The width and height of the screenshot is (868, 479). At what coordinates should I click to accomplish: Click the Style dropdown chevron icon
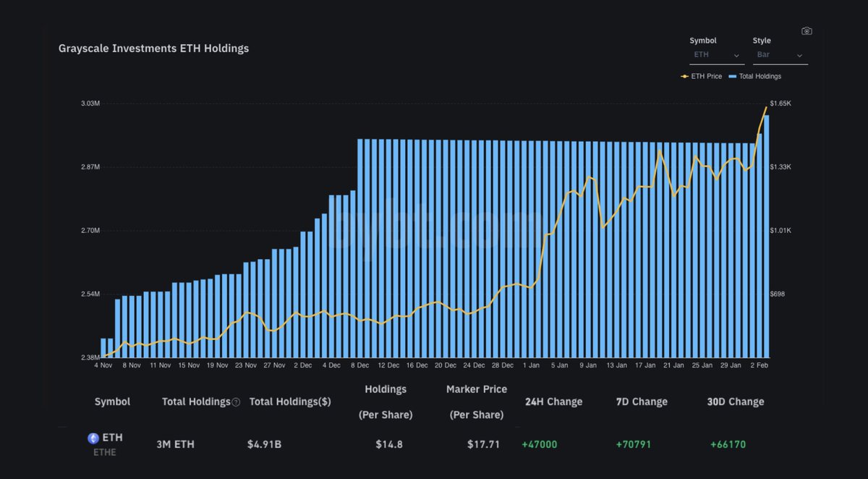coord(799,56)
